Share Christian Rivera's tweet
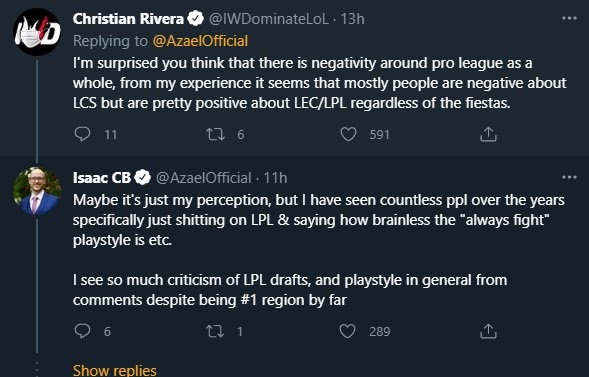589x377 pixels. point(488,134)
